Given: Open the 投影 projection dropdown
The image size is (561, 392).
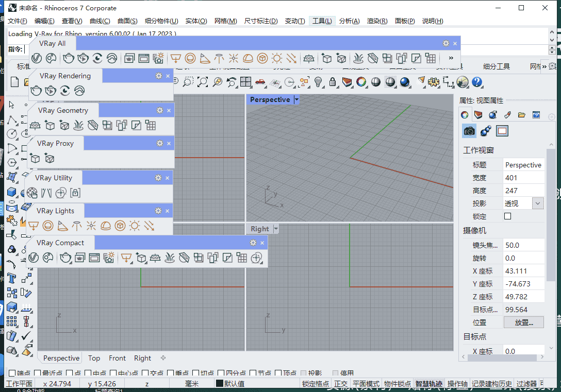Looking at the screenshot, I should pos(538,203).
